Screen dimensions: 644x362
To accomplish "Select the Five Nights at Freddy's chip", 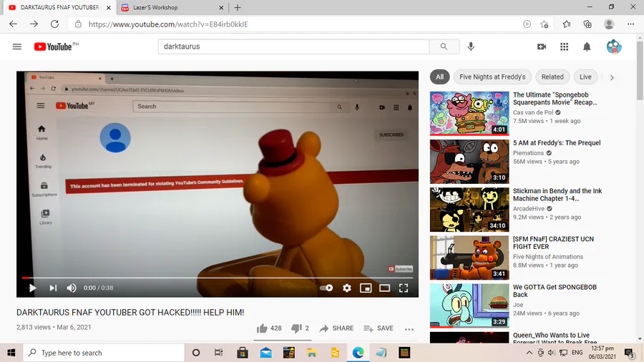I will [x=492, y=77].
